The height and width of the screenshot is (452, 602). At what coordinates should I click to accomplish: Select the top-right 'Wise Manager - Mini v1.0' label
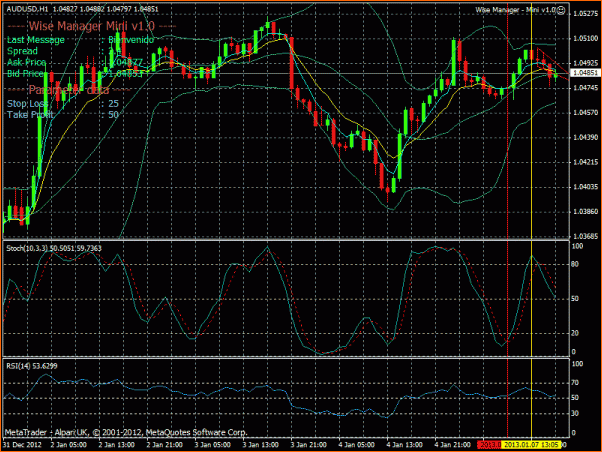click(x=516, y=10)
